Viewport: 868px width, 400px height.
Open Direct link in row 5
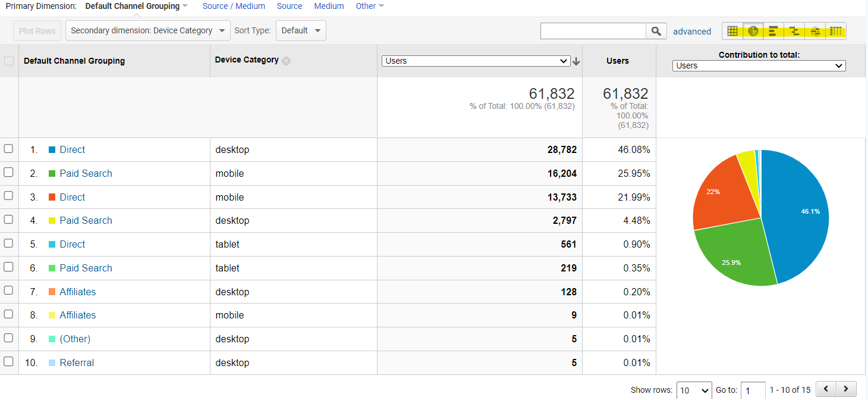(x=73, y=244)
